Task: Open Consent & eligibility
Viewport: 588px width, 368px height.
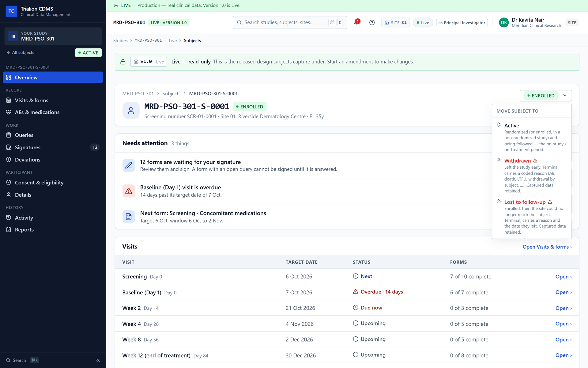Action: [53, 183]
